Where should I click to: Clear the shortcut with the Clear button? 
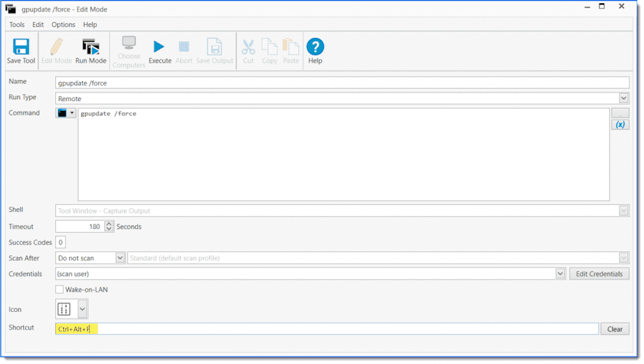coord(614,329)
